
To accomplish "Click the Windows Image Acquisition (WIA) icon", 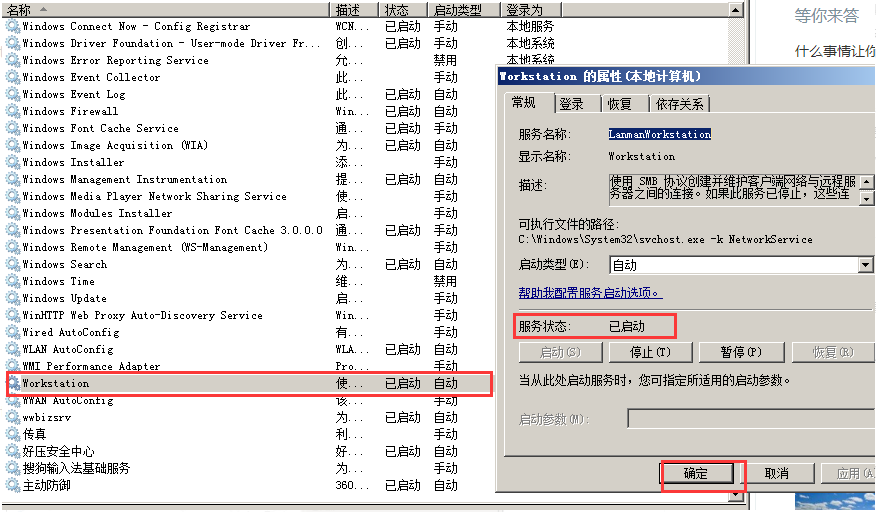I will (12, 145).
